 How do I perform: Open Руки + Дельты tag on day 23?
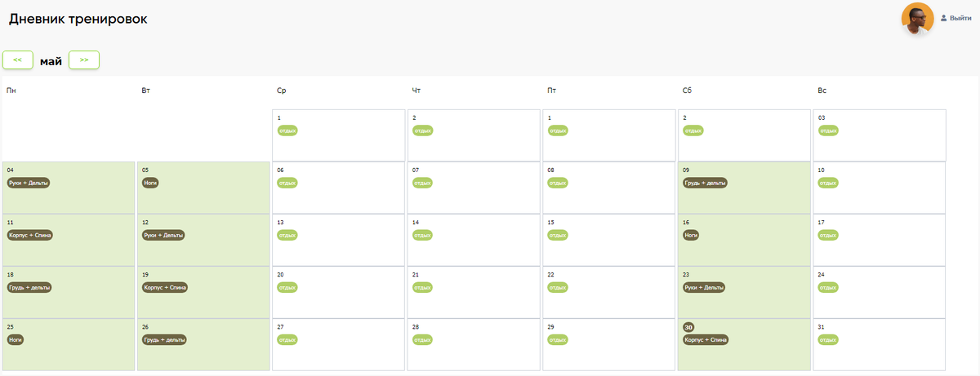pos(705,287)
